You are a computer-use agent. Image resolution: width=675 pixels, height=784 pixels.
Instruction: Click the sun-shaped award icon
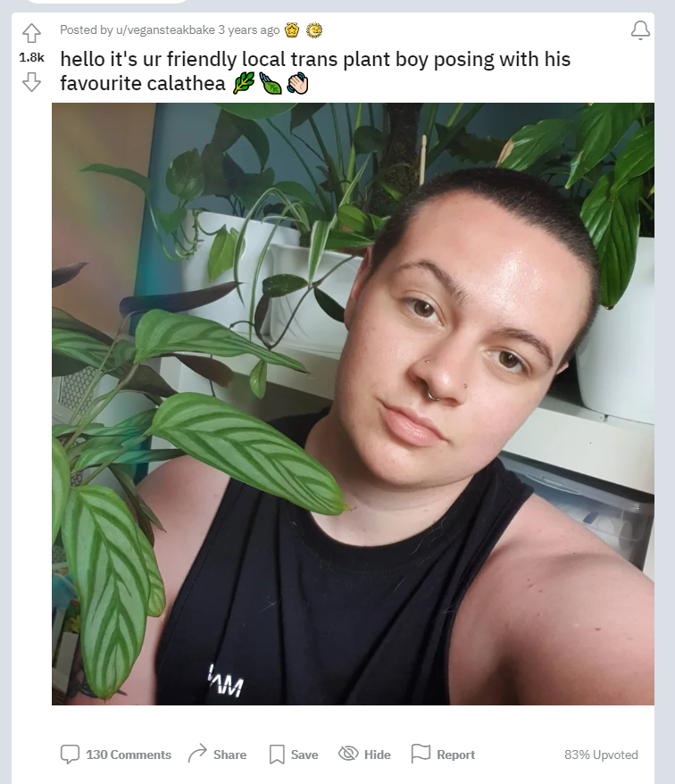pos(314,30)
